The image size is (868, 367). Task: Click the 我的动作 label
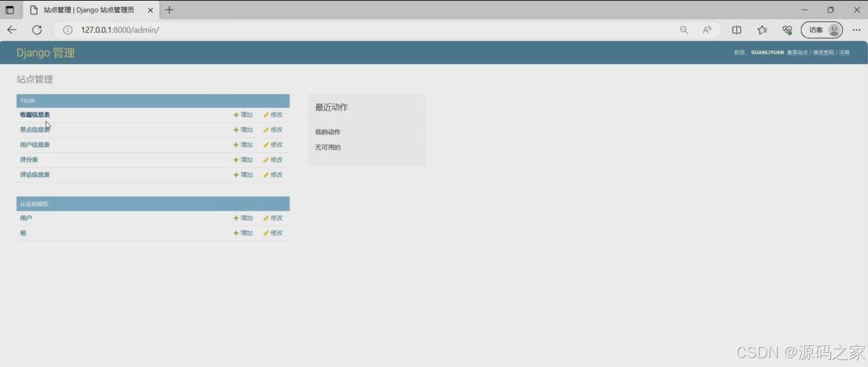coord(328,132)
